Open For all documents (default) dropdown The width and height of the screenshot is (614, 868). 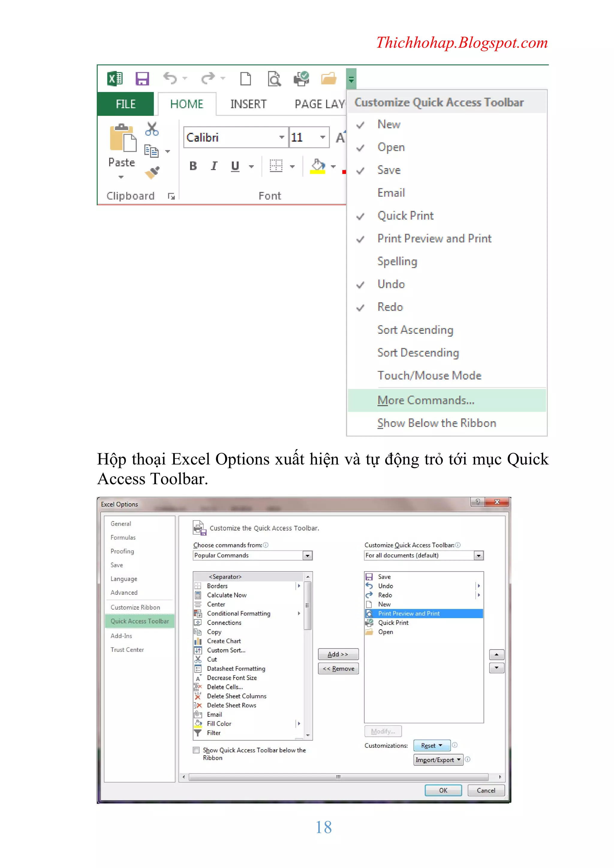tap(479, 555)
